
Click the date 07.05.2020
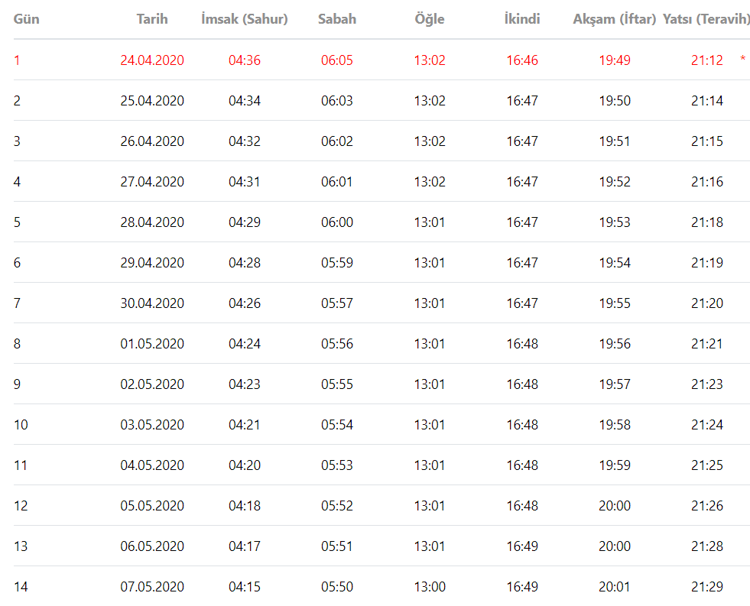coord(152,587)
